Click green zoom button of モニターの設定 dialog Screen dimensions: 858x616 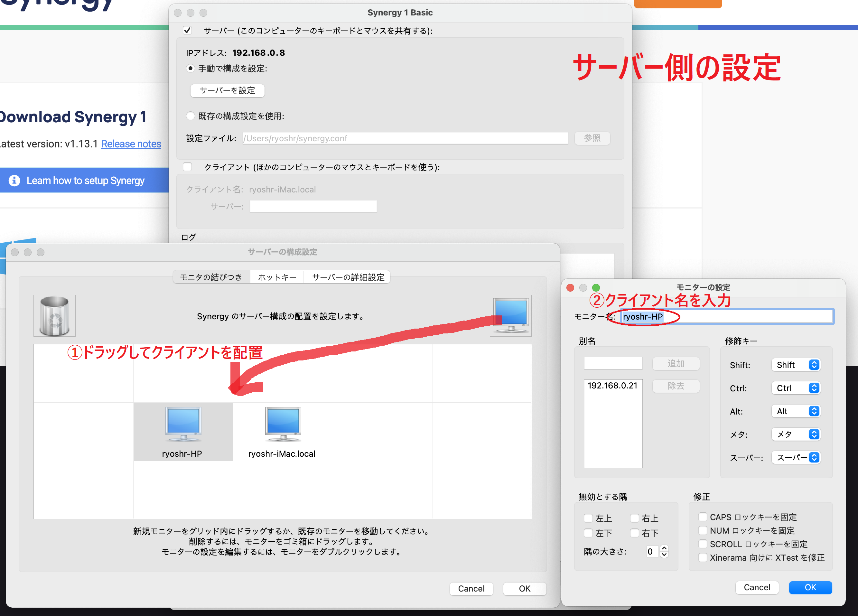(596, 288)
